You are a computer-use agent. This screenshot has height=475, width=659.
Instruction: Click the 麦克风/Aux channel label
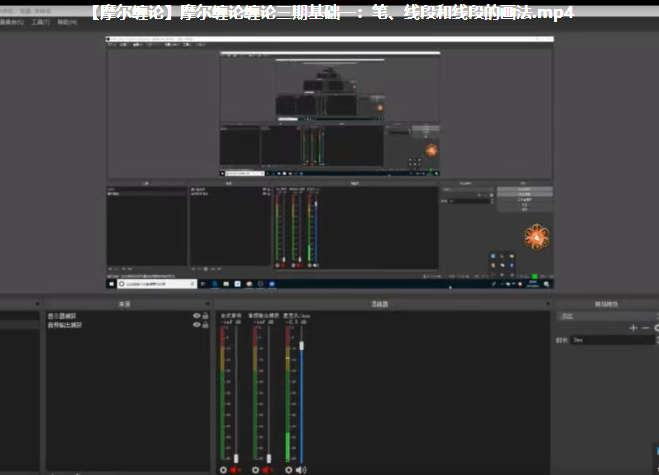tap(297, 316)
